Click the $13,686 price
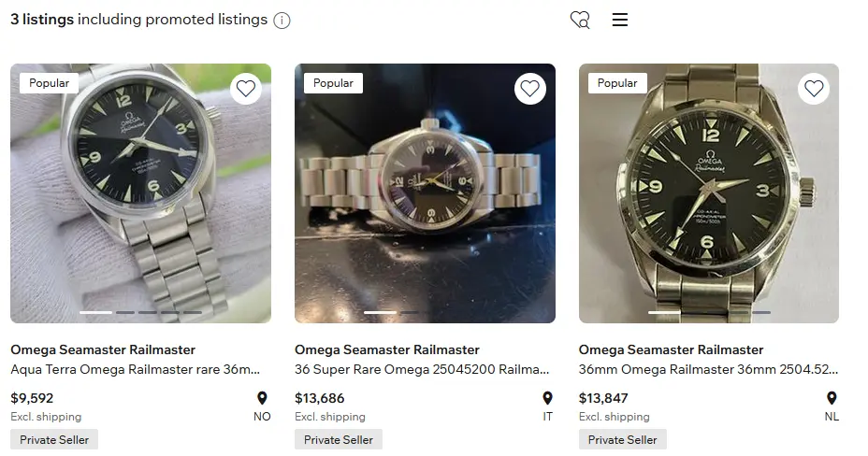The width and height of the screenshot is (868, 456). [319, 398]
